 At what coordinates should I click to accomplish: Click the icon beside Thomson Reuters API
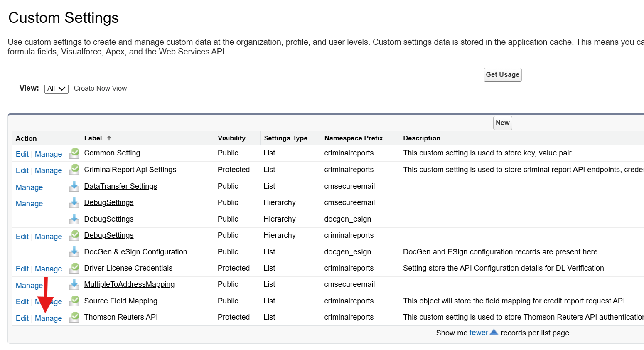coord(74,317)
